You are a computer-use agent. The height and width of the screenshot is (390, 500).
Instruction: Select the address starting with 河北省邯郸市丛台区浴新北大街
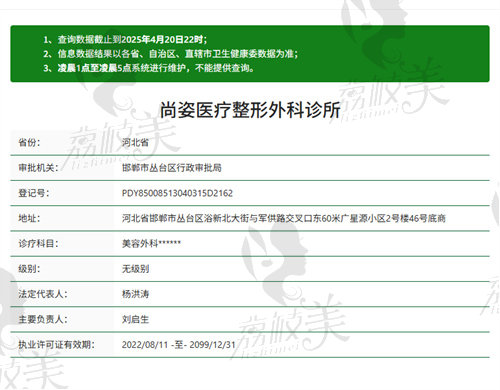tap(284, 218)
